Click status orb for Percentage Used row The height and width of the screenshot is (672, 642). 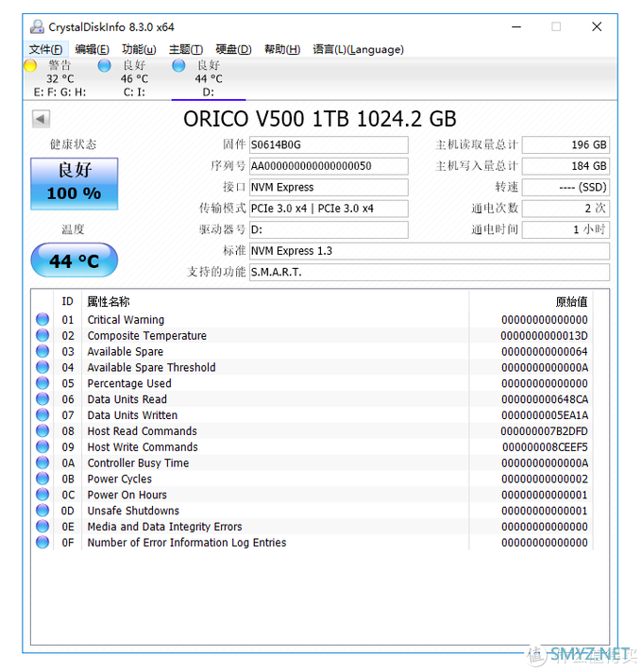(x=42, y=382)
